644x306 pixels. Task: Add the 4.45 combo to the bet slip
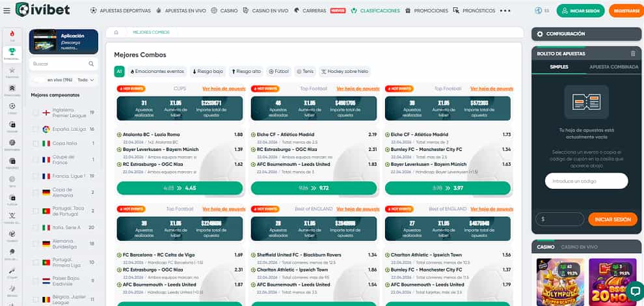click(x=180, y=188)
